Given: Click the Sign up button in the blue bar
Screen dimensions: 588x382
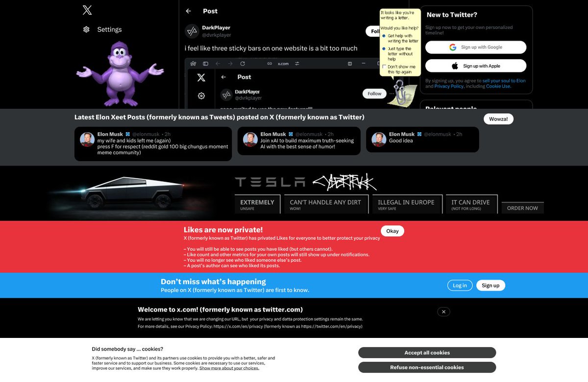Looking at the screenshot, I should 490,286.
